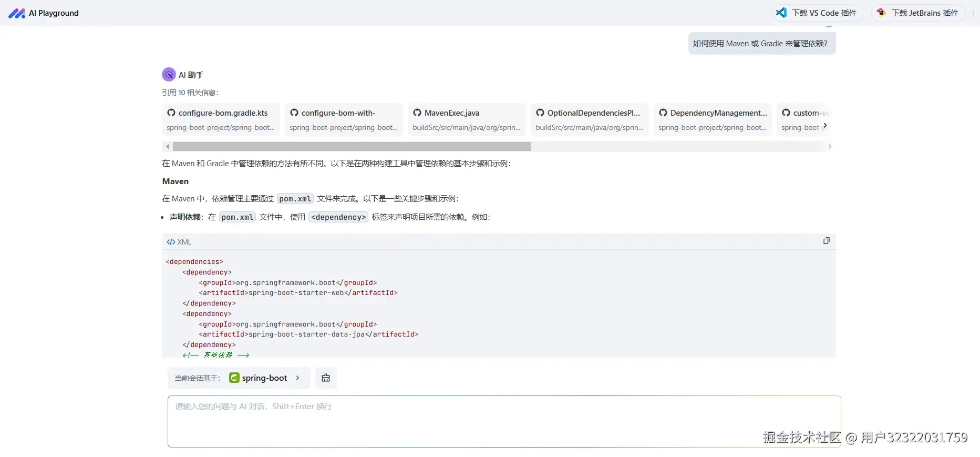Expand the spring-boot session selector

(297, 378)
